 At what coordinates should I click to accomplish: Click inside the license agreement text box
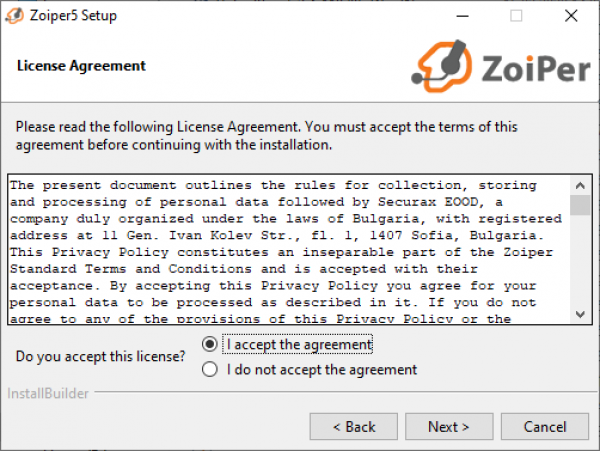click(x=289, y=250)
